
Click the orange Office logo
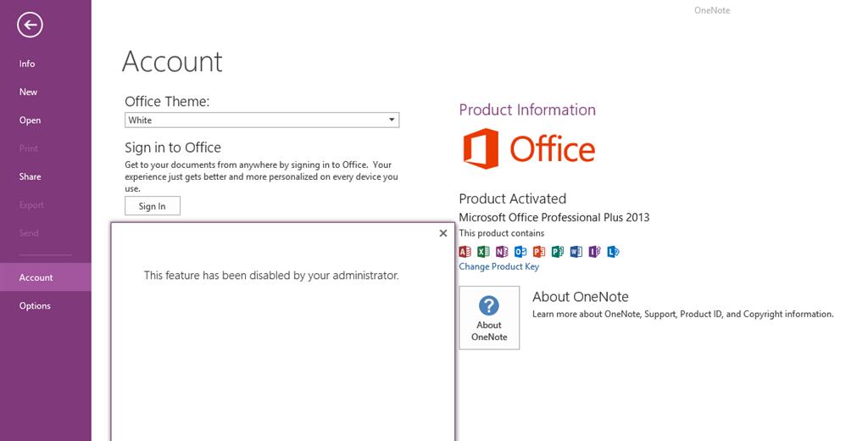(529, 148)
